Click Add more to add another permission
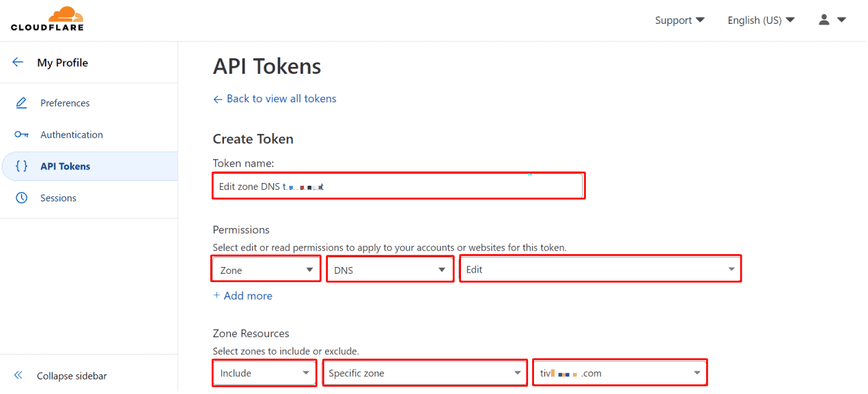 [242, 296]
